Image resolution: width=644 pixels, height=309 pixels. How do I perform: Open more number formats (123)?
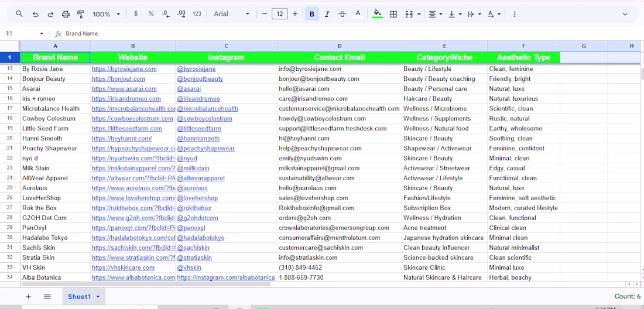pyautogui.click(x=197, y=14)
